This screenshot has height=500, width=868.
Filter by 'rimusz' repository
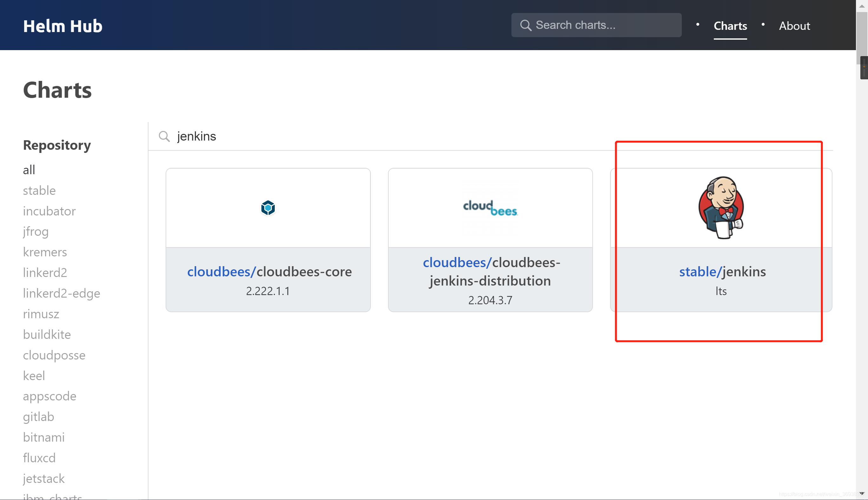41,314
